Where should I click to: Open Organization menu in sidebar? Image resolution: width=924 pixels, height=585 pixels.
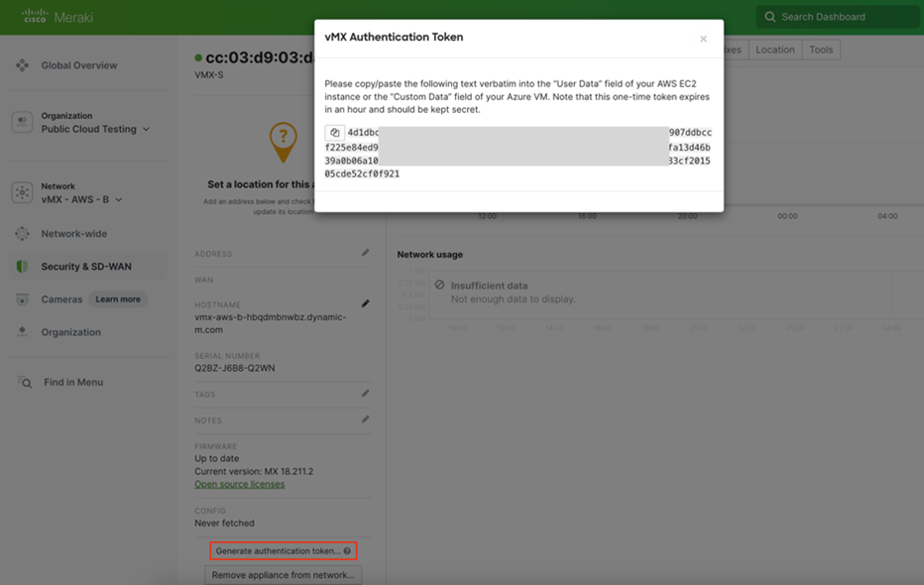70,332
